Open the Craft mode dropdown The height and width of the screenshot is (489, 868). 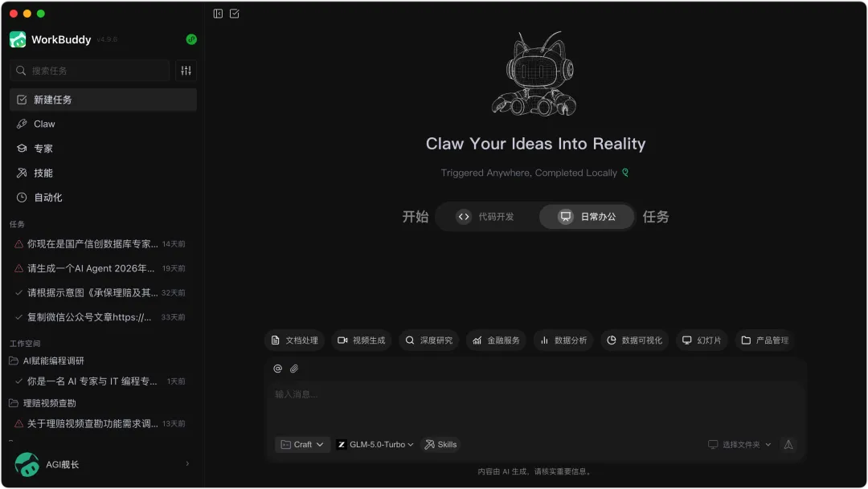[302, 444]
